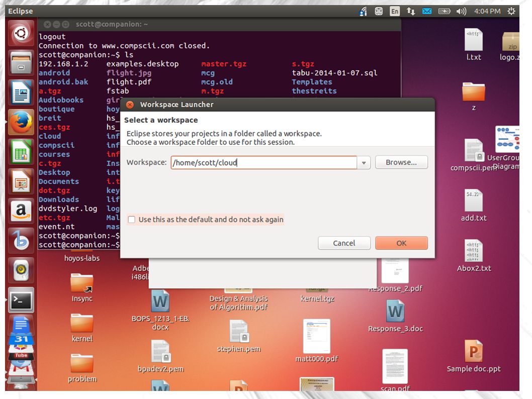Open Ubuntu Dash from the launcher

[21, 33]
